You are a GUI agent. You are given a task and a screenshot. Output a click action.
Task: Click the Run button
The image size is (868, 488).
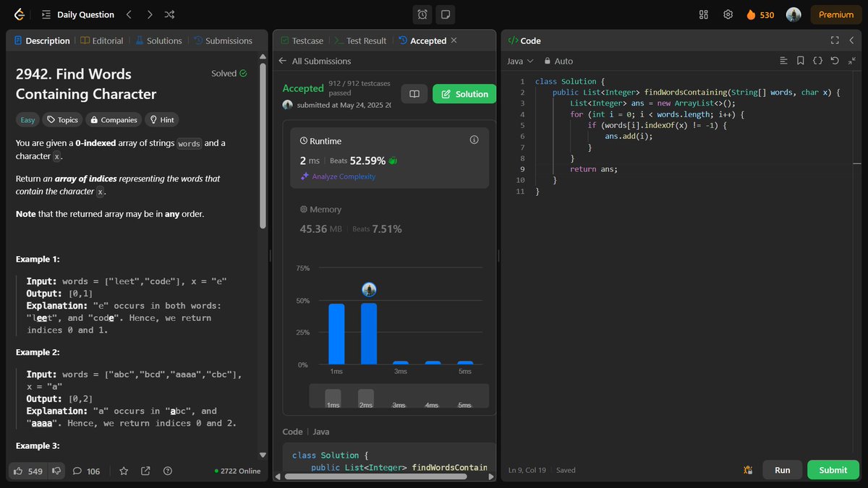click(x=782, y=470)
